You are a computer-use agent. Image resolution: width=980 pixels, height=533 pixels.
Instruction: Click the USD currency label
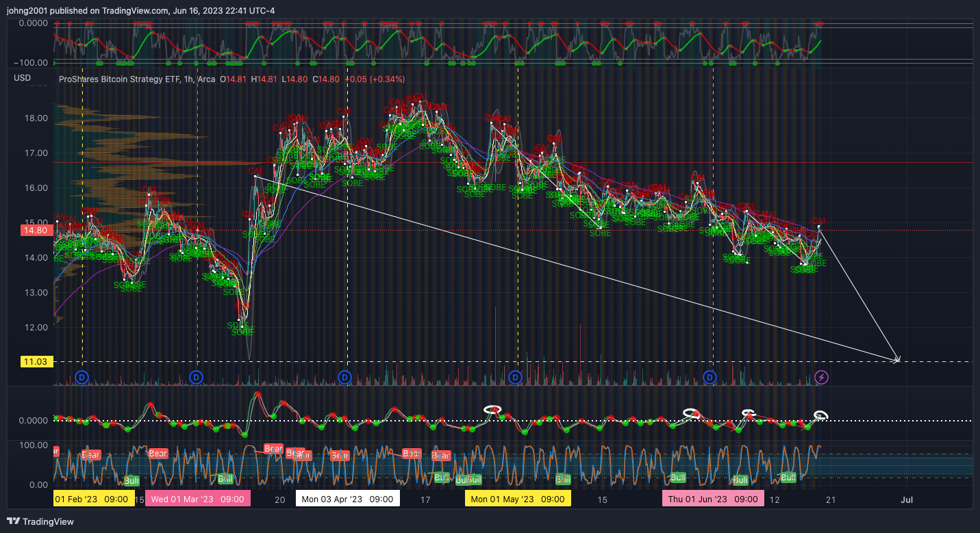[22, 78]
